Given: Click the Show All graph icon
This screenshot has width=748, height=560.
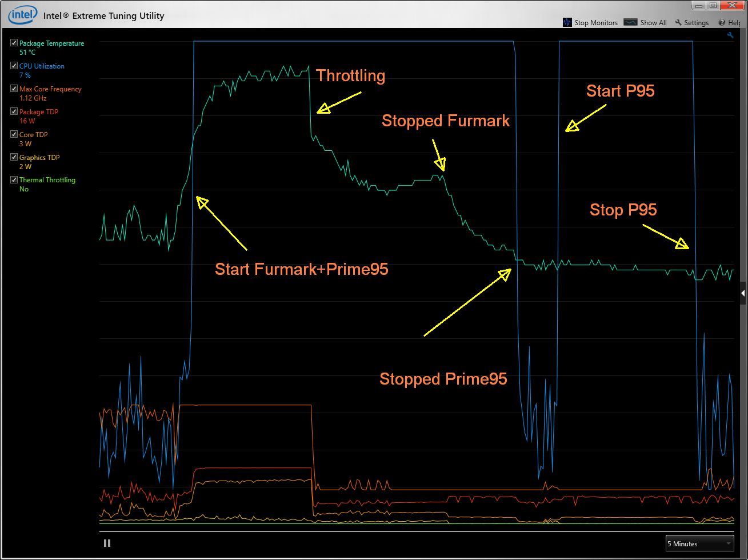Looking at the screenshot, I should (630, 22).
